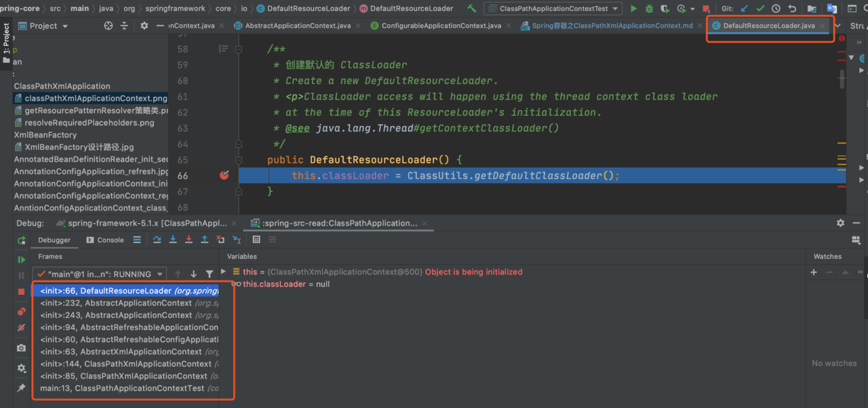
Task: Open the run configuration dropdown ClassPathApplicationContextTest
Action: (x=553, y=9)
